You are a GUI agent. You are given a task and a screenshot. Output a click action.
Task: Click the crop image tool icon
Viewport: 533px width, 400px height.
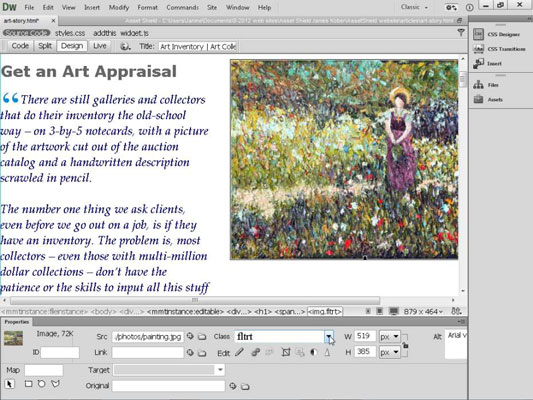click(286, 352)
